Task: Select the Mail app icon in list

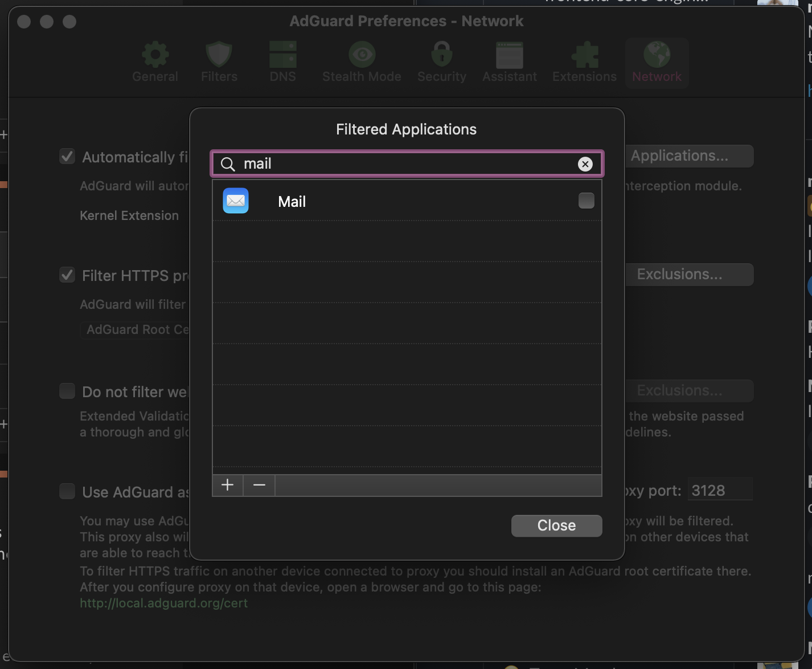Action: (236, 201)
